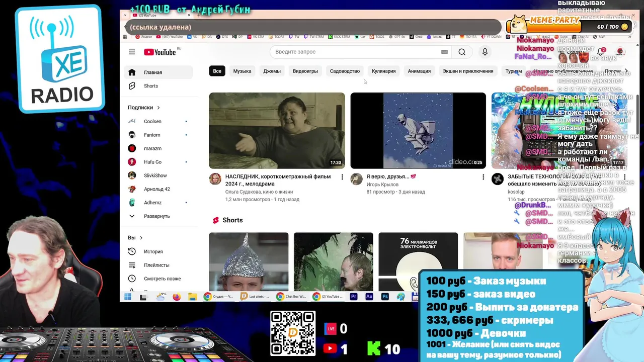644x362 pixels.
Task: Select the "Садоводство" filter chip
Action: click(345, 71)
